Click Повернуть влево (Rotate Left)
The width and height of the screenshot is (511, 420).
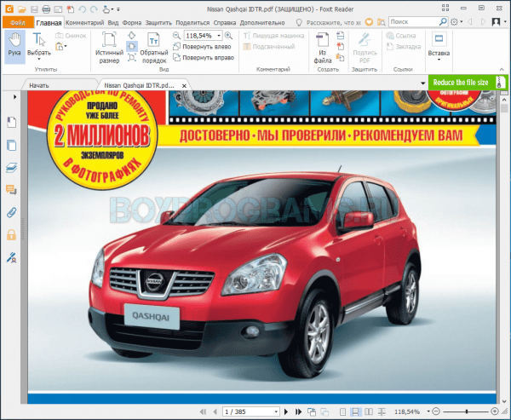203,47
